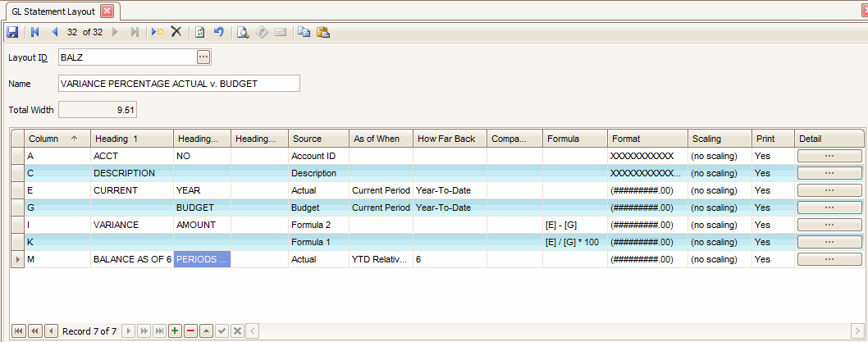Screen dimensions: 868x342
Task: Delete the grid row with red minus
Action: [x=190, y=331]
